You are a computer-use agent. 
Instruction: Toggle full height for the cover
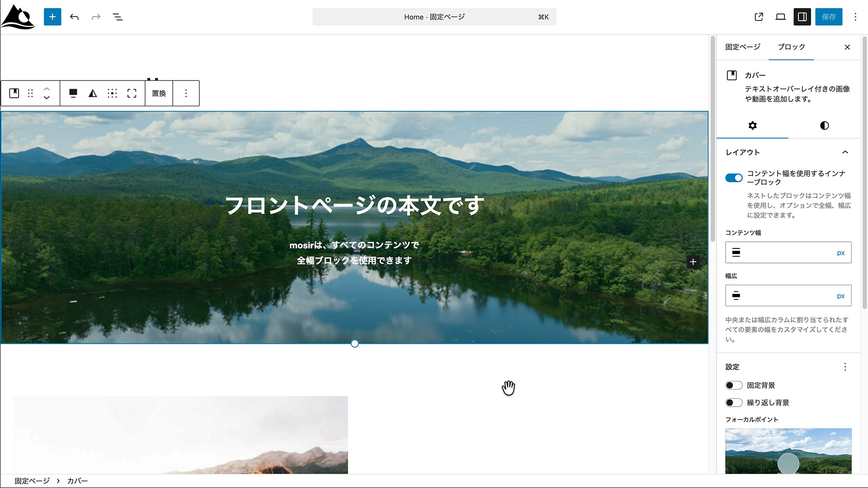(132, 93)
